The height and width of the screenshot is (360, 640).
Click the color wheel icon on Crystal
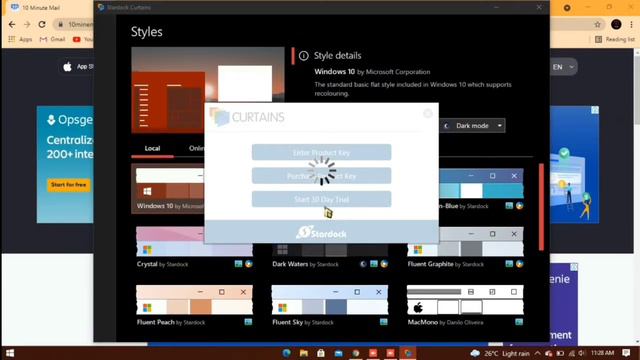pos(249,264)
